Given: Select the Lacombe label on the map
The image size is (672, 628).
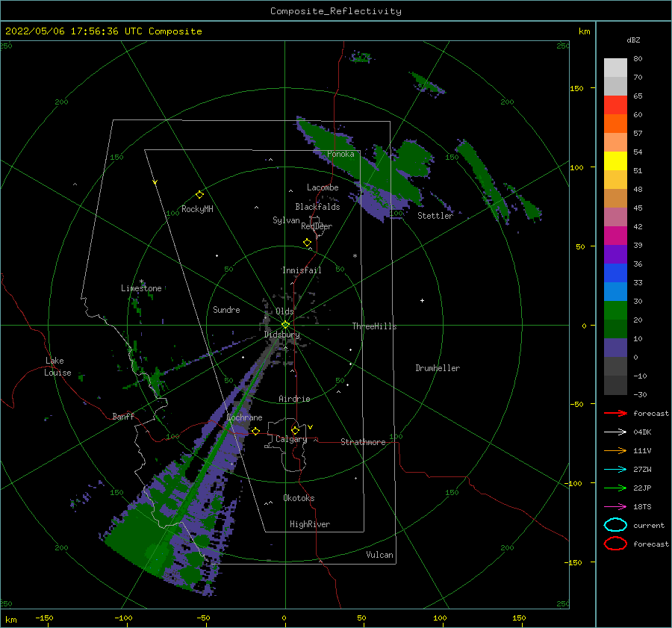Looking at the screenshot, I should point(323,187).
